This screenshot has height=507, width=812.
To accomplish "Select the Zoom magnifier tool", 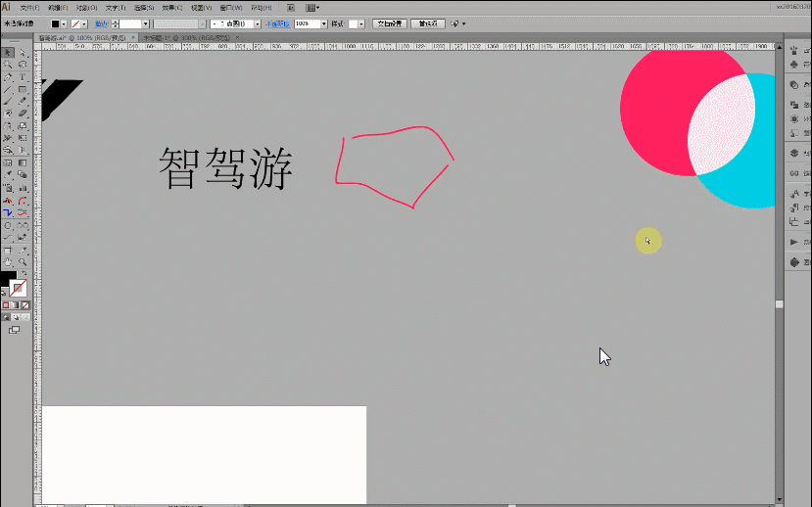I will coord(23,262).
